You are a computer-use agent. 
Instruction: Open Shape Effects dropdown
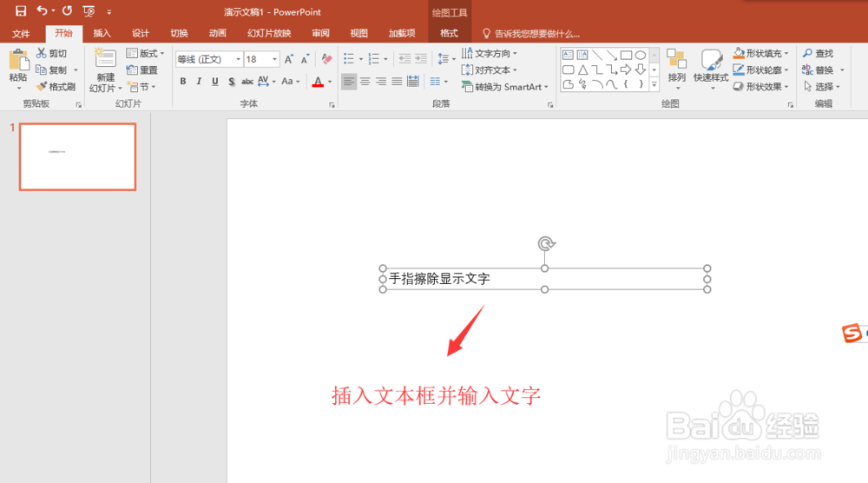(760, 86)
